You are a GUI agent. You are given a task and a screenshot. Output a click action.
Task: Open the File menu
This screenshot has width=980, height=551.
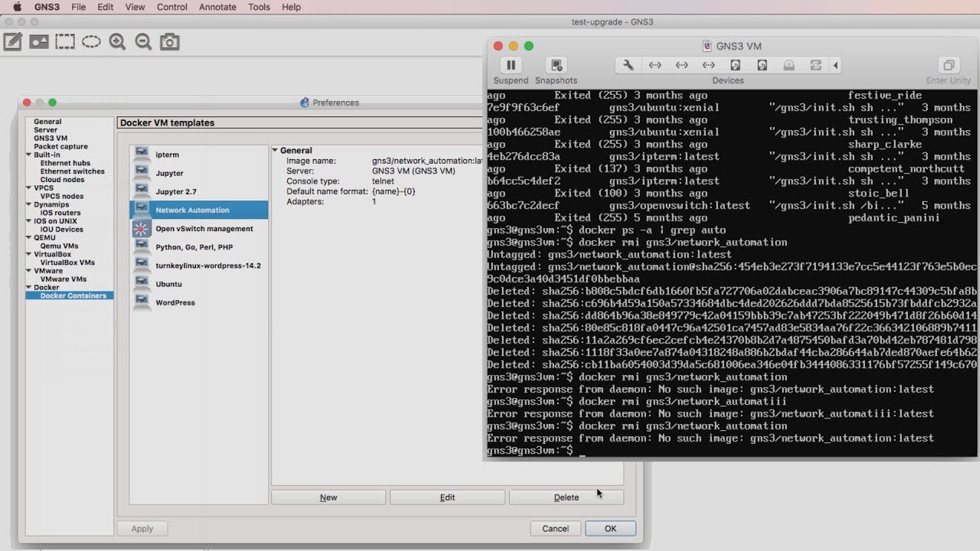[78, 7]
